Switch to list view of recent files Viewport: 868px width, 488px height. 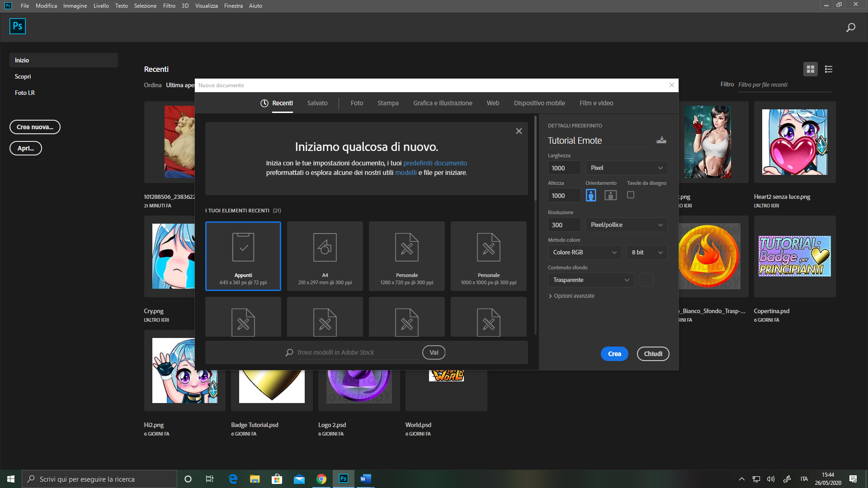pos(828,69)
